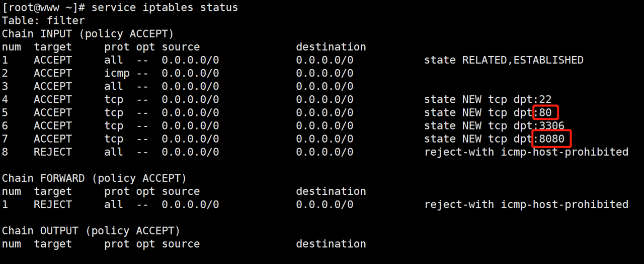The image size is (644, 264).
Task: Click 'source' column header under Chain INPUT
Action: (x=181, y=47)
